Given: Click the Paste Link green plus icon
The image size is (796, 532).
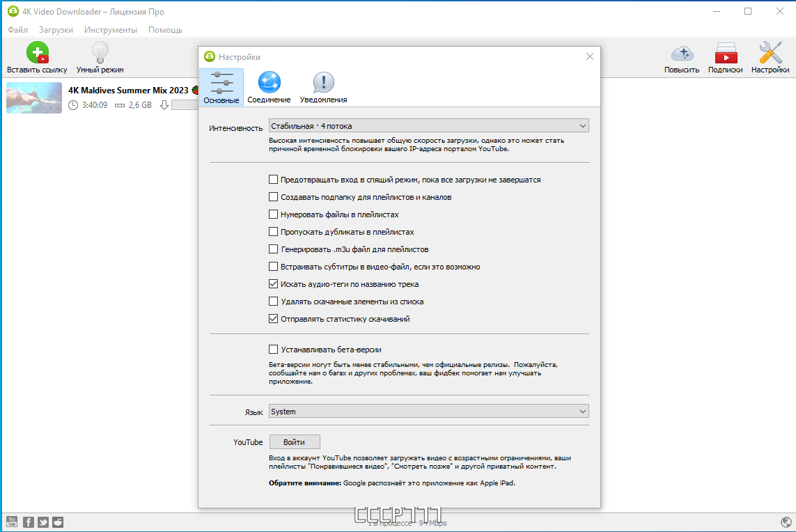Looking at the screenshot, I should tap(37, 52).
